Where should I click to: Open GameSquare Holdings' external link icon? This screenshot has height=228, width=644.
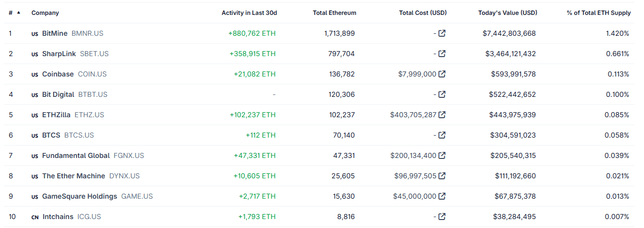click(x=442, y=196)
